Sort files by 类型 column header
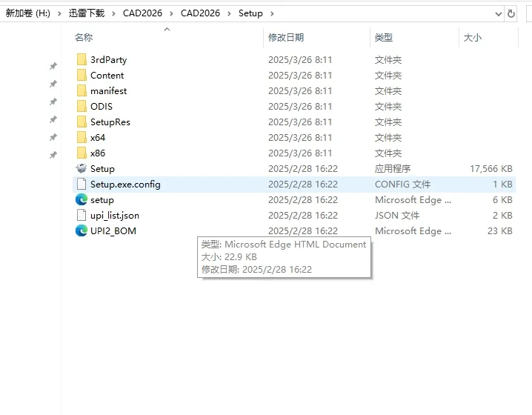 pos(384,37)
